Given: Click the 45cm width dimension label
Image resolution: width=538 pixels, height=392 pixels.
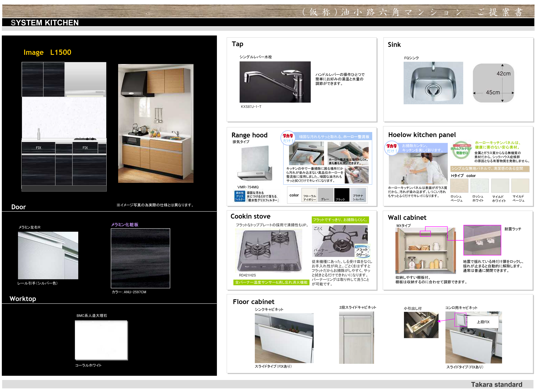Looking at the screenshot, I should [x=493, y=93].
